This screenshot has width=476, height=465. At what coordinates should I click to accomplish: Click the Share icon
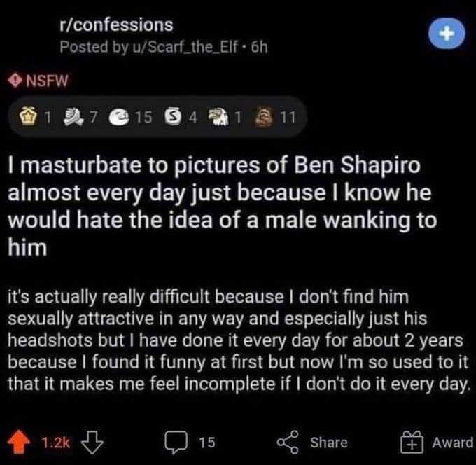pyautogui.click(x=286, y=442)
